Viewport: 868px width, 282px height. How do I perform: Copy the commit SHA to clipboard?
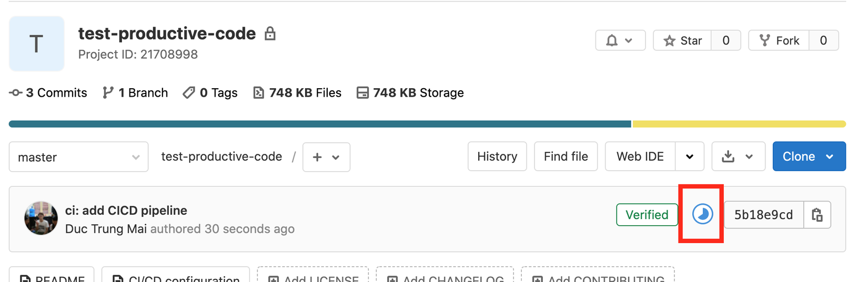pyautogui.click(x=817, y=215)
